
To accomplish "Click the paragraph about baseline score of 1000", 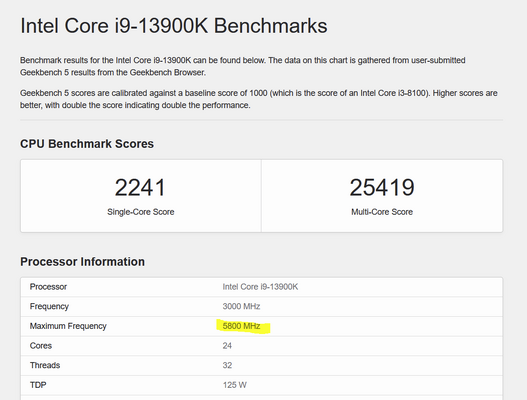I will point(259,99).
